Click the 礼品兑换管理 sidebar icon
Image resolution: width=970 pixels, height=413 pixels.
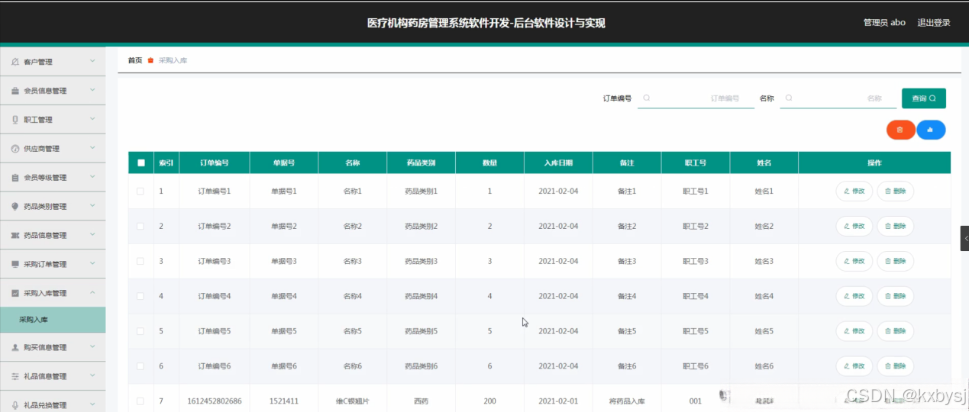click(x=15, y=406)
